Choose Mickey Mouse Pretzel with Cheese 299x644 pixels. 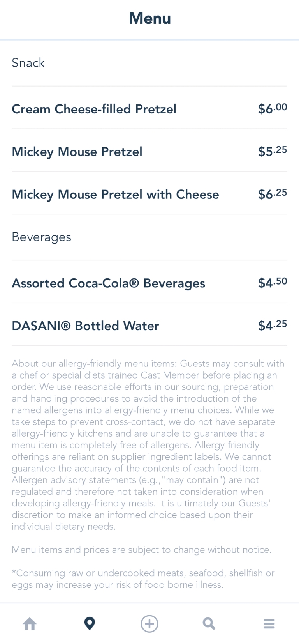[x=115, y=194]
